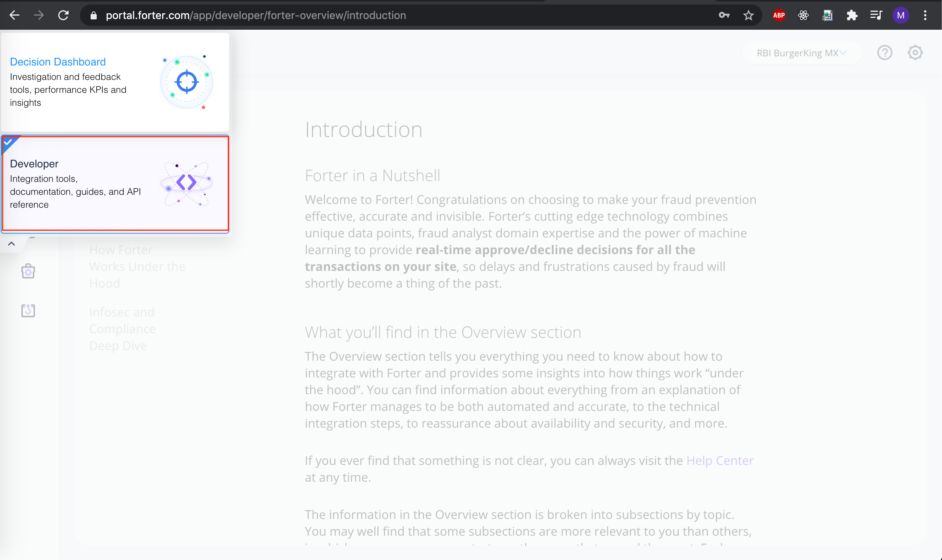Open the help question mark icon

click(x=885, y=53)
